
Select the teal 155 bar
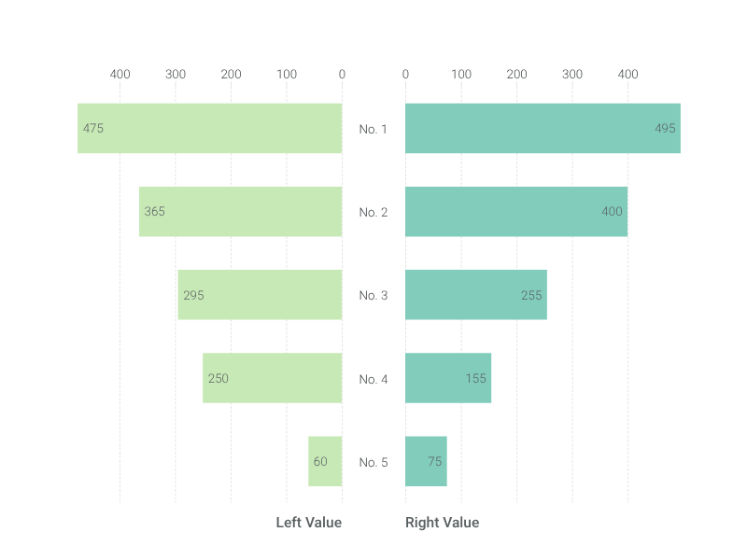click(448, 378)
